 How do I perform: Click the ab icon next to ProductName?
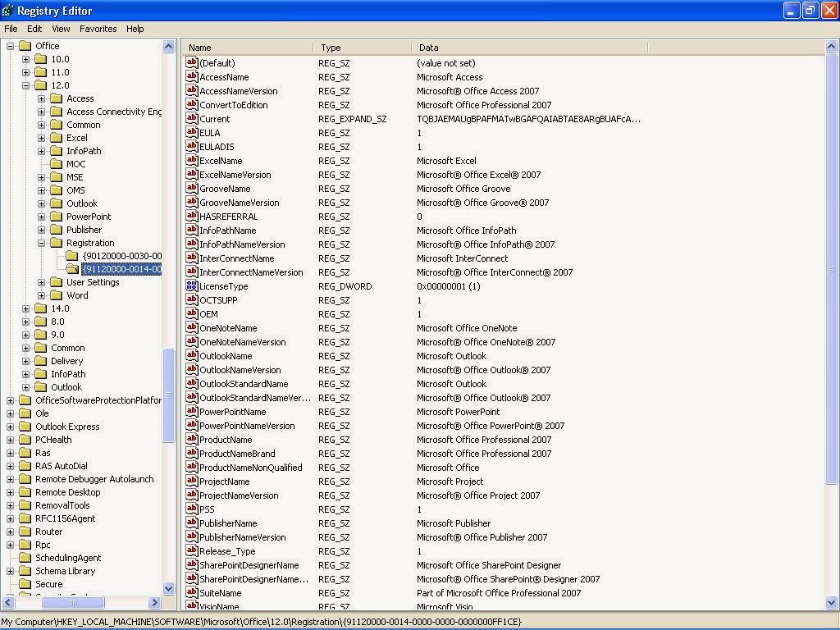coord(192,440)
